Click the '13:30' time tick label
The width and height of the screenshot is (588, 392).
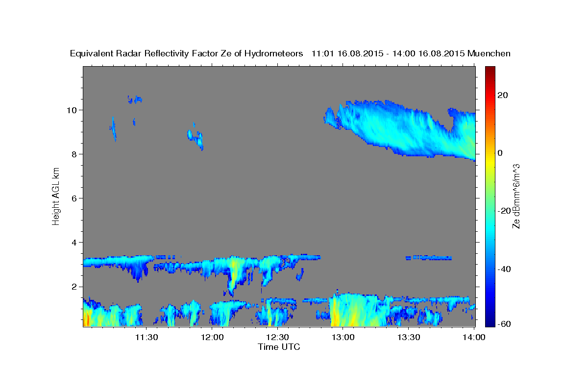409,337
